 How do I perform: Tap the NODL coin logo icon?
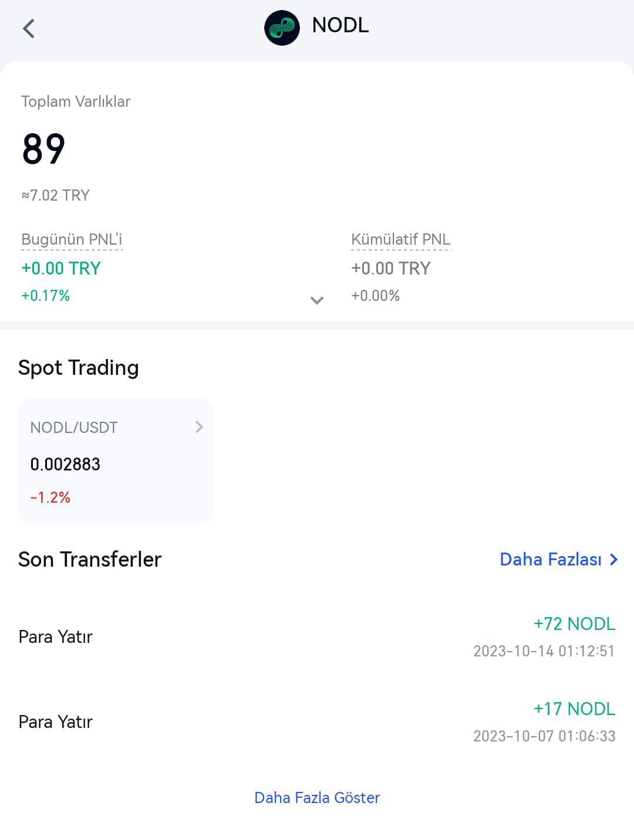pyautogui.click(x=282, y=28)
